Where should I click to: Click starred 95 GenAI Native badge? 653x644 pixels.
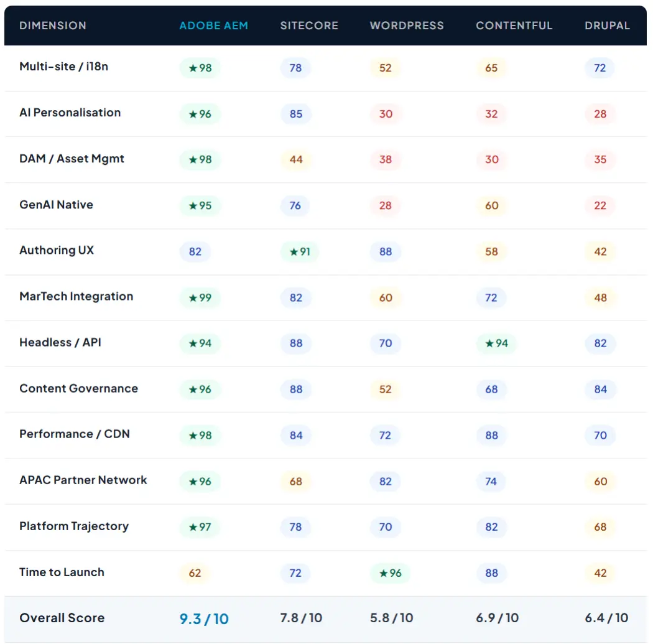point(200,206)
